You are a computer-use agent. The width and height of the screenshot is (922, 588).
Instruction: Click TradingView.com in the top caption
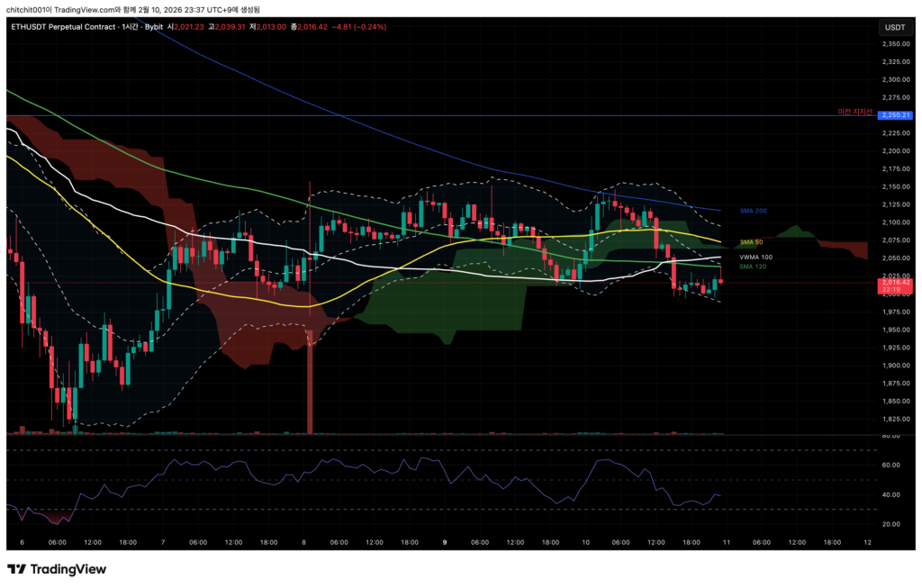94,9
